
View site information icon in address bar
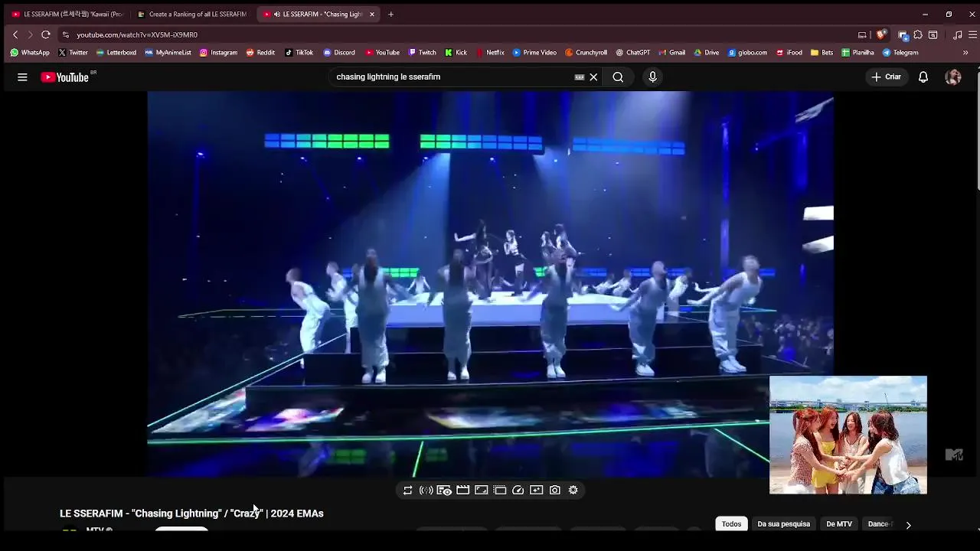pos(66,34)
